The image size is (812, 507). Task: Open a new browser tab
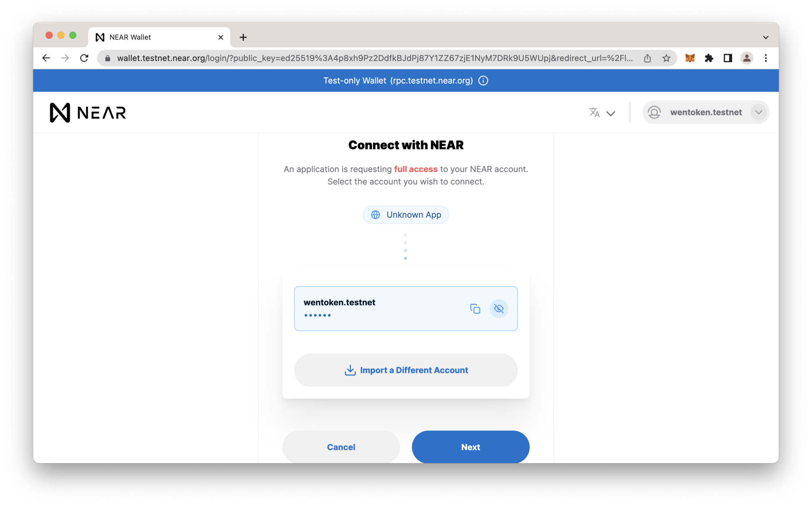tap(243, 37)
